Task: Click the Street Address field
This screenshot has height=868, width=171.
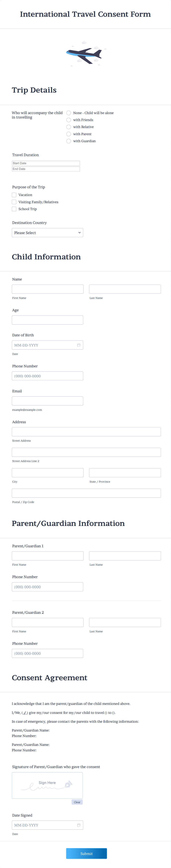Action: pyautogui.click(x=86, y=432)
